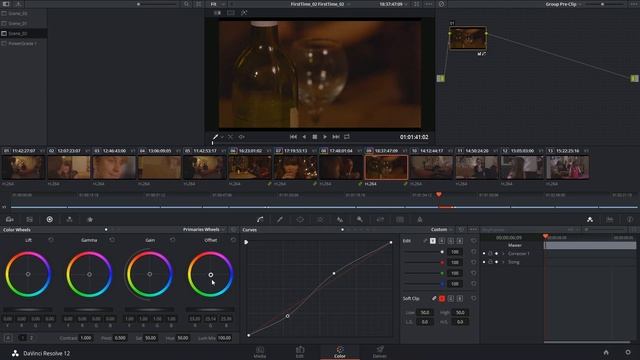640x360 pixels.
Task: Open the project Home icon
Action: pos(606,352)
